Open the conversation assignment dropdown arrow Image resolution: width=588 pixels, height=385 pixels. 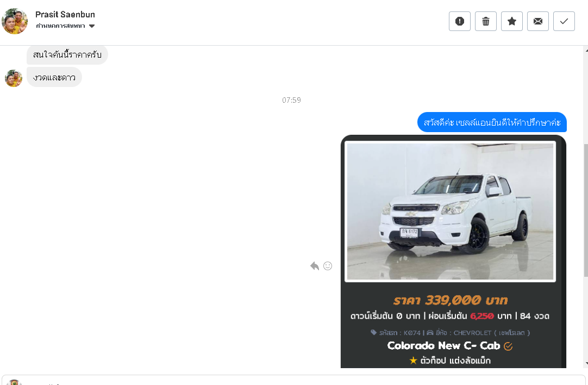pos(92,26)
